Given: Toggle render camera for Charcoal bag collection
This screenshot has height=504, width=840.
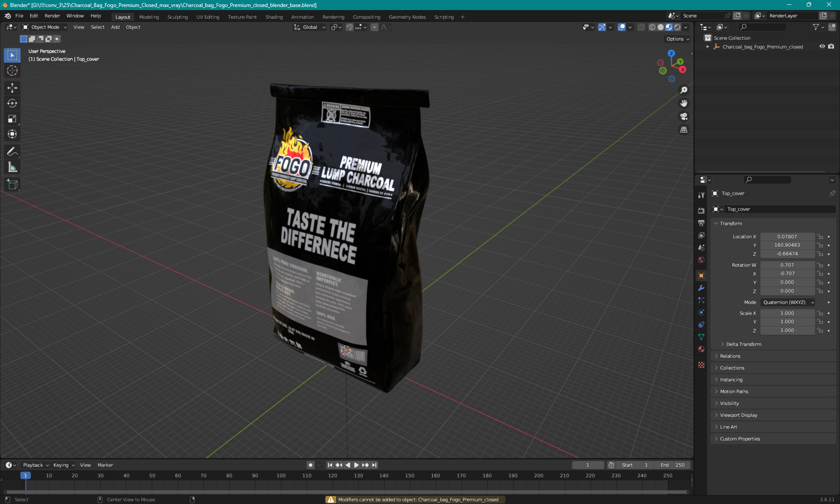Looking at the screenshot, I should point(831,46).
